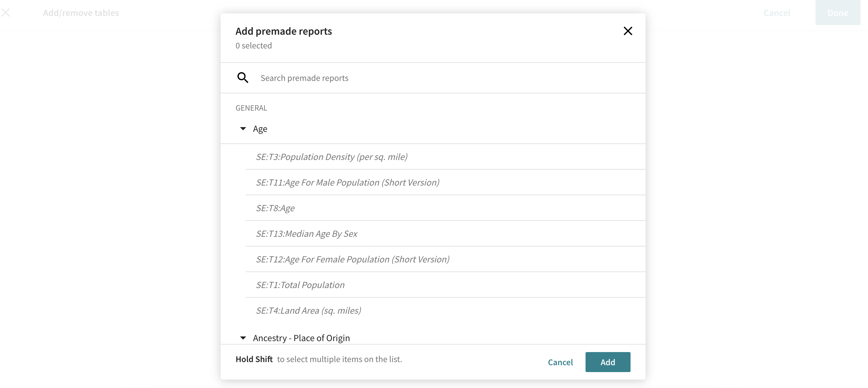Pick SE:T13 Median Age By Sex
This screenshot has width=868, height=388.
pyautogui.click(x=306, y=234)
